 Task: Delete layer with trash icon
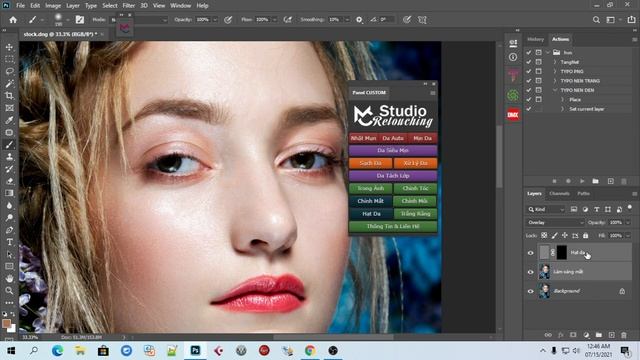pyautogui.click(x=624, y=335)
